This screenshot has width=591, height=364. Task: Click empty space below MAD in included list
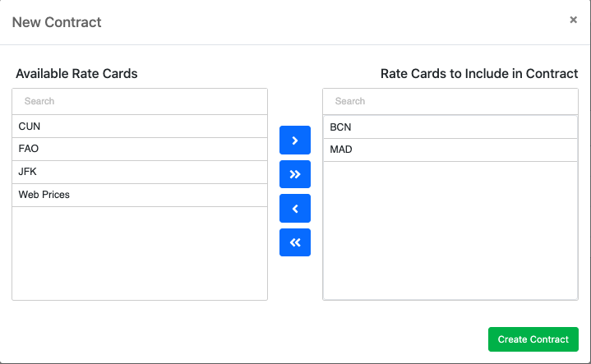pos(450,230)
